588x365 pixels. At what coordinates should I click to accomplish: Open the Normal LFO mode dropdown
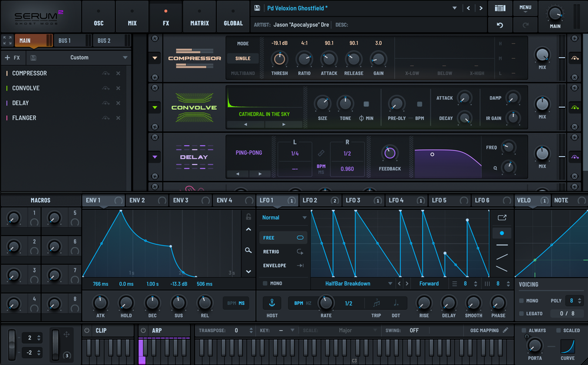tap(283, 217)
